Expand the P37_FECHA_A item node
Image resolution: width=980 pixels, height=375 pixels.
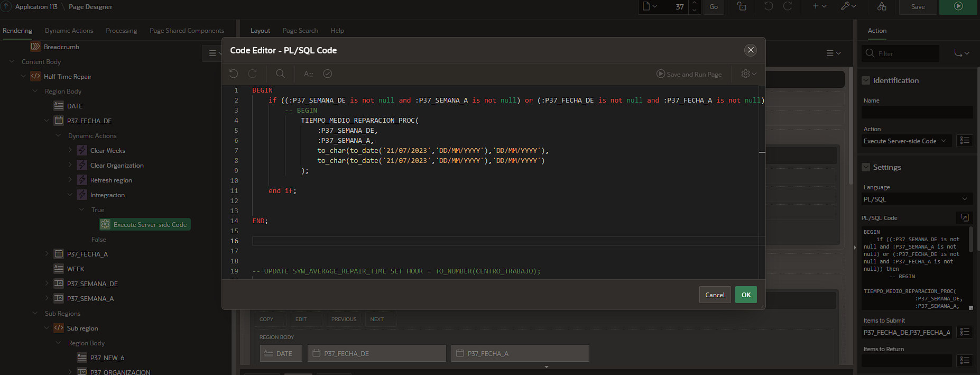(47, 254)
